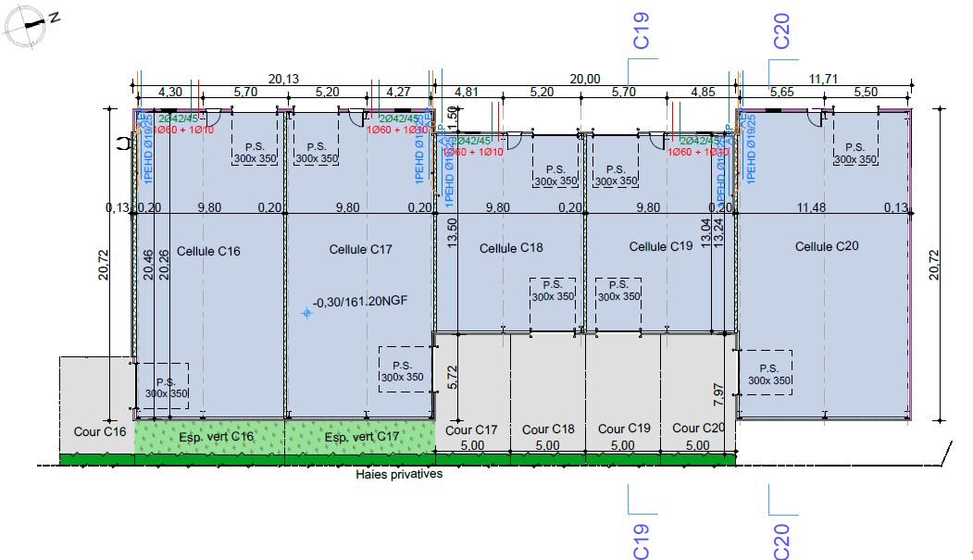973x560 pixels.
Task: Select the Esp. vert C17 green area
Action: [x=361, y=436]
